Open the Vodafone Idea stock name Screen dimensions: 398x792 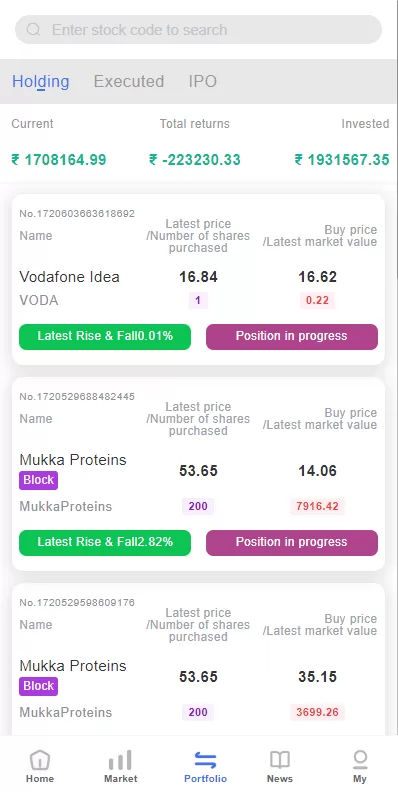click(70, 277)
